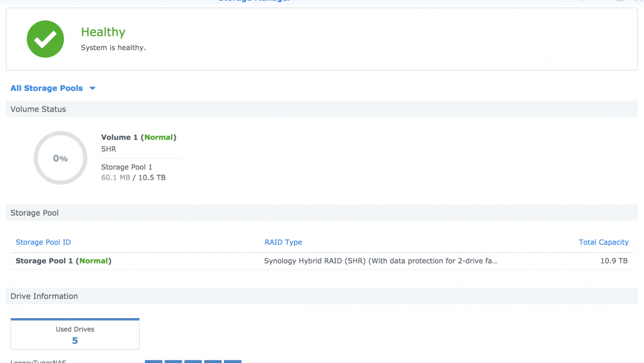Select the fourth drive slot icon

pyautogui.click(x=213, y=361)
